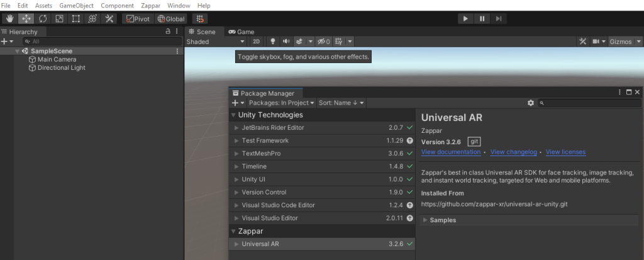Open the Component menu
This screenshot has height=260, width=644.
click(118, 6)
